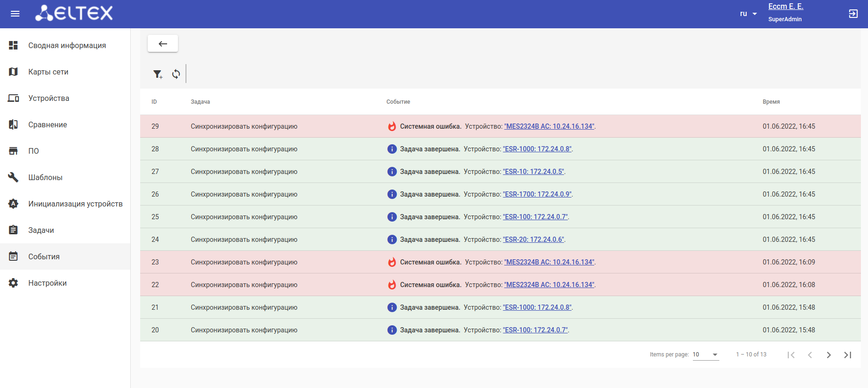This screenshot has height=388, width=868.
Task: Refresh the events list
Action: click(x=176, y=74)
